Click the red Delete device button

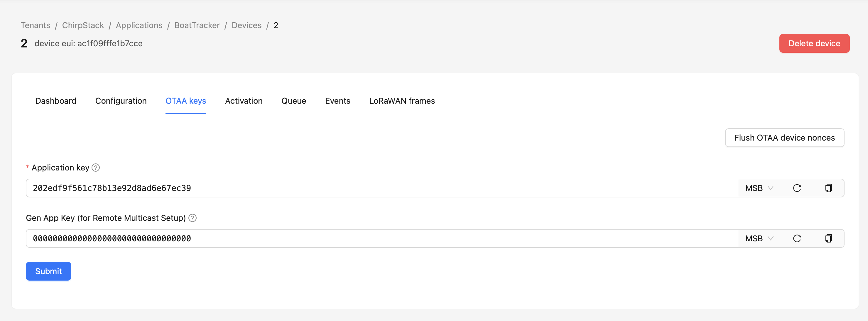click(x=814, y=43)
